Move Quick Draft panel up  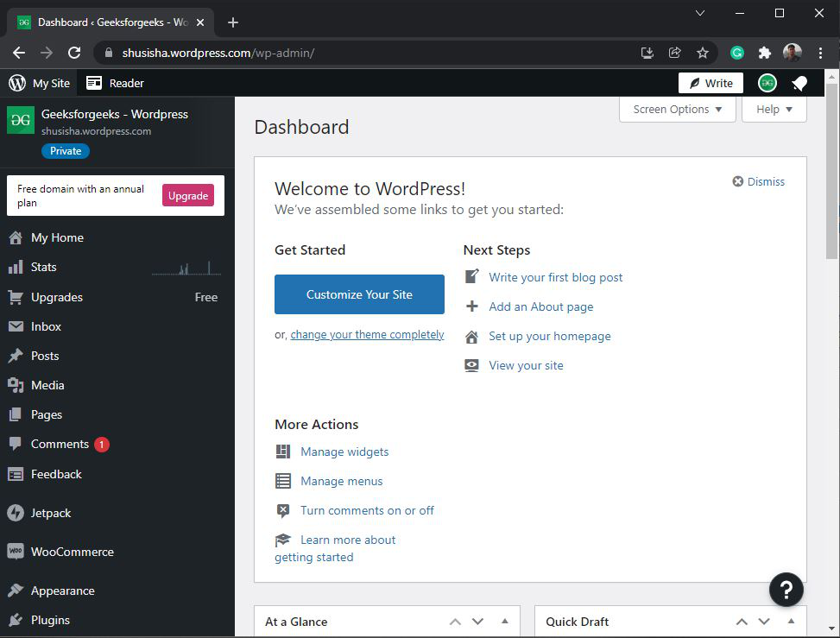point(742,622)
